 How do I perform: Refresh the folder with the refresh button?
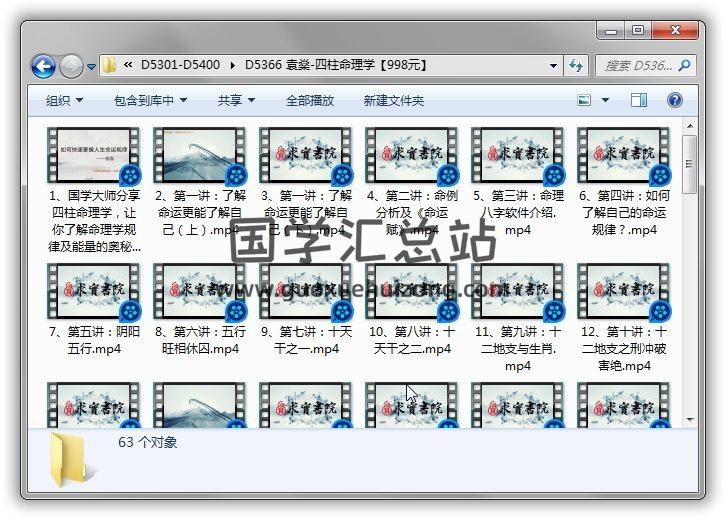[576, 66]
